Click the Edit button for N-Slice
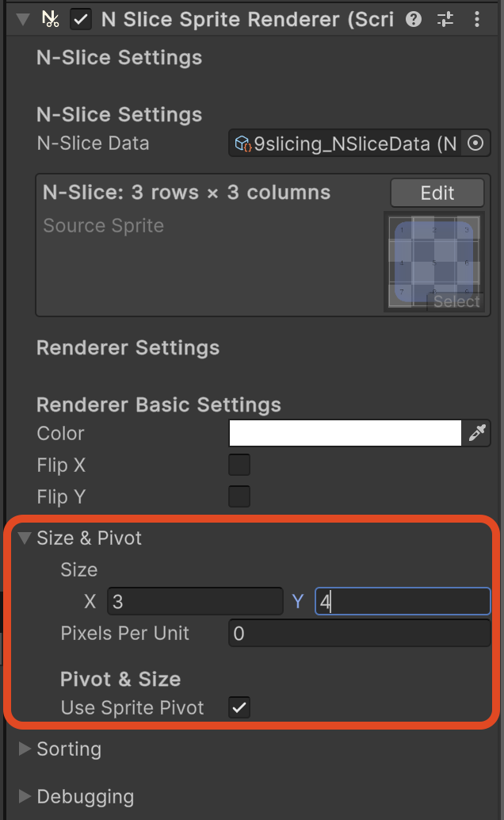This screenshot has height=820, width=504. coord(437,193)
